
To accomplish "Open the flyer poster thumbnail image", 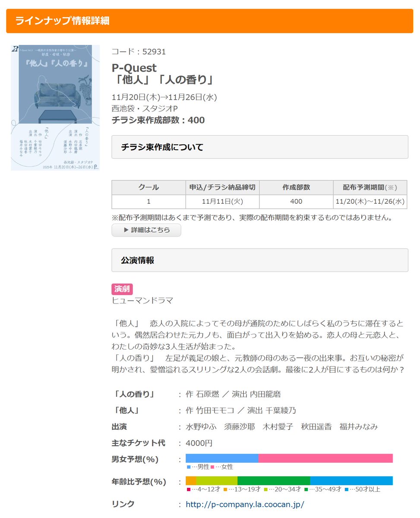I will [55, 107].
